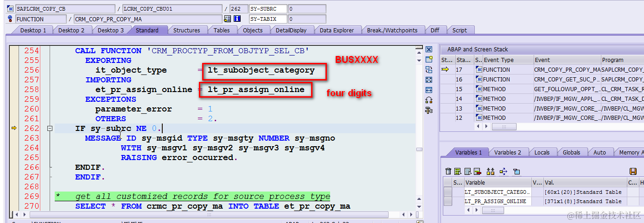
Task: Open the Tables tab
Action: tap(222, 30)
